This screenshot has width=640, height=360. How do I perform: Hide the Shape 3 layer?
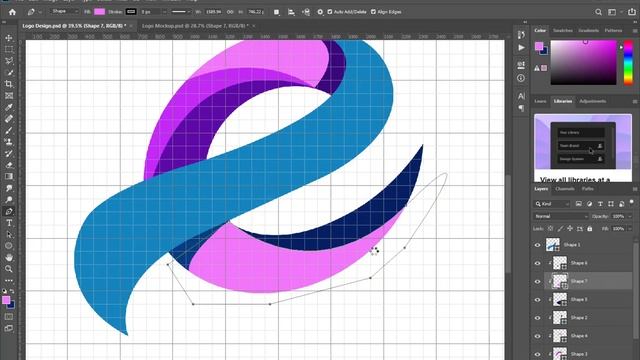(x=538, y=354)
